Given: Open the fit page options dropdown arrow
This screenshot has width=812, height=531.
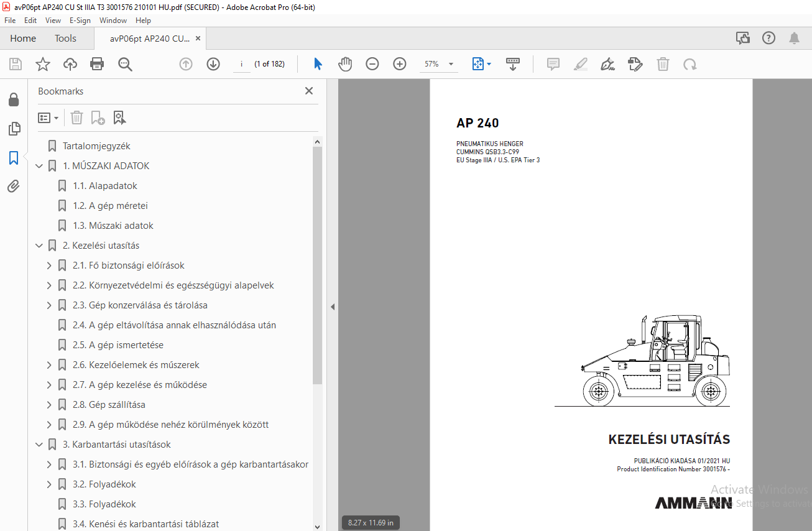Looking at the screenshot, I should click(489, 64).
